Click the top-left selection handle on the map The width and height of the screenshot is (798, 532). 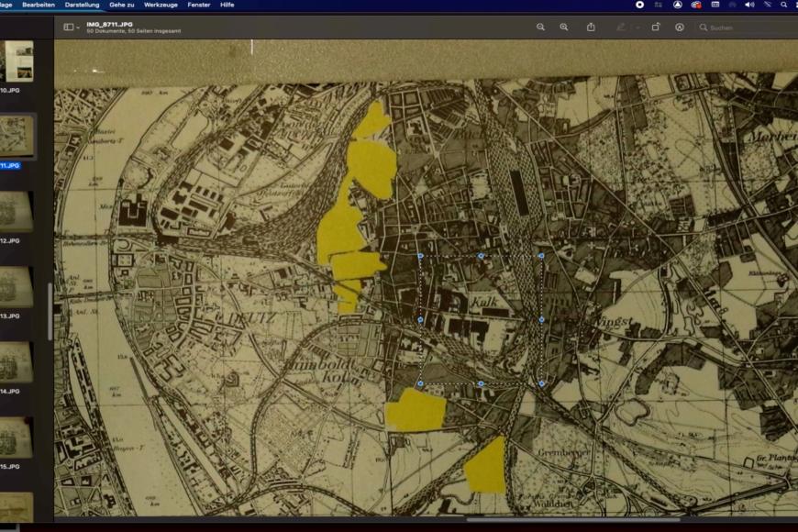[x=420, y=256]
